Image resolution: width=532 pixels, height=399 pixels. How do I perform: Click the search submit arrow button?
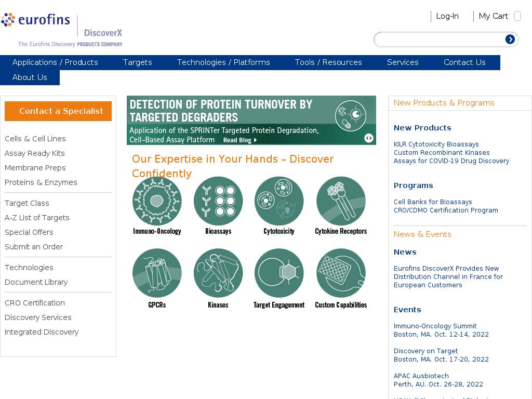click(510, 39)
